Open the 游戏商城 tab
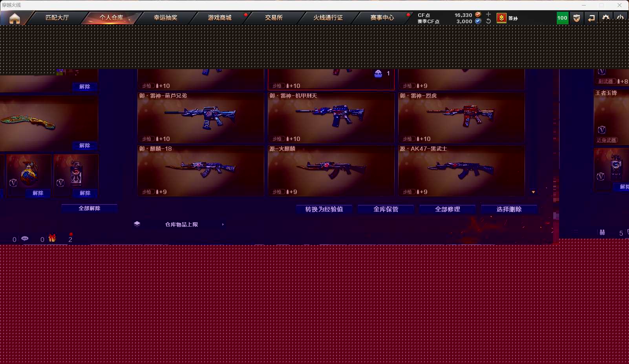Image resolution: width=629 pixels, height=364 pixels. [219, 18]
